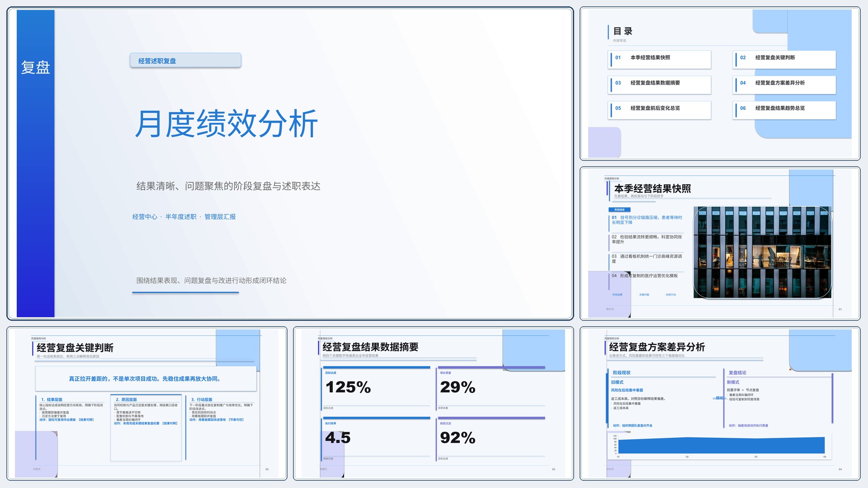
Task: Select contents entry 01 本季经营结果快照
Action: [x=660, y=60]
